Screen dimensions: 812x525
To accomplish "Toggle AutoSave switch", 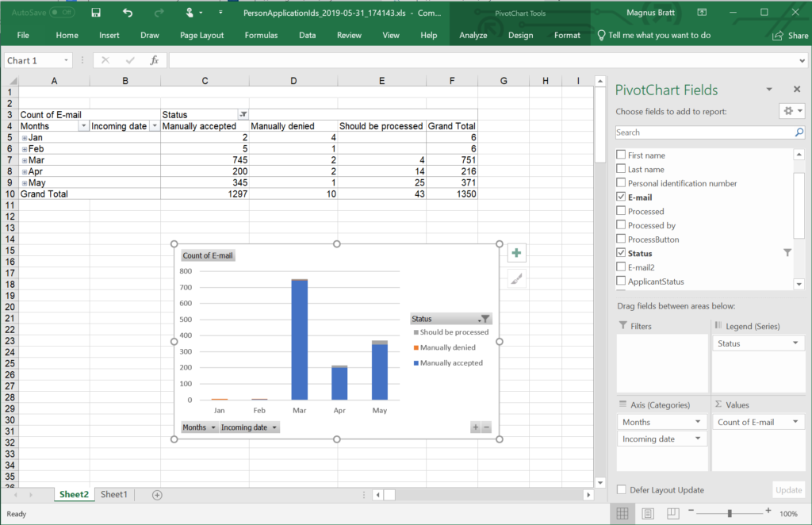I will 61,13.
